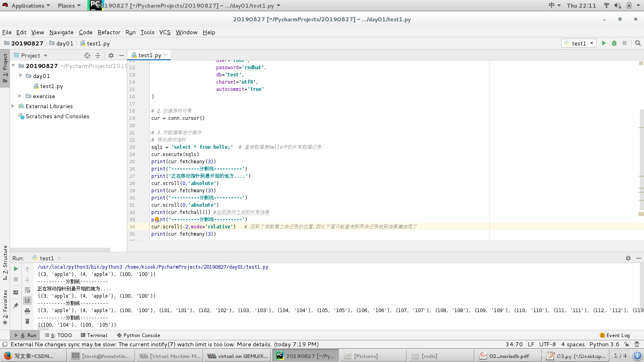Viewport: 644px width, 362px height.
Task: Close the test1.py editor tab
Action: (165, 55)
